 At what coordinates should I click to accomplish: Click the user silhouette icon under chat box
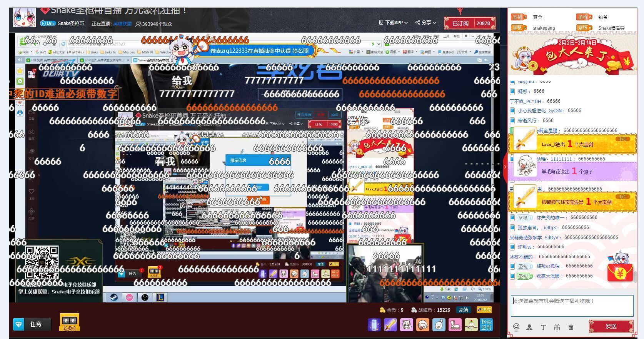529,327
